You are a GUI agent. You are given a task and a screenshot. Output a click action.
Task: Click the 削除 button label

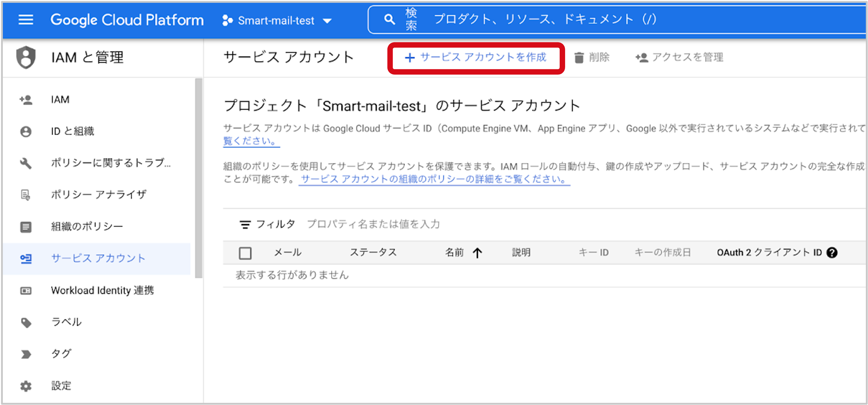point(599,57)
